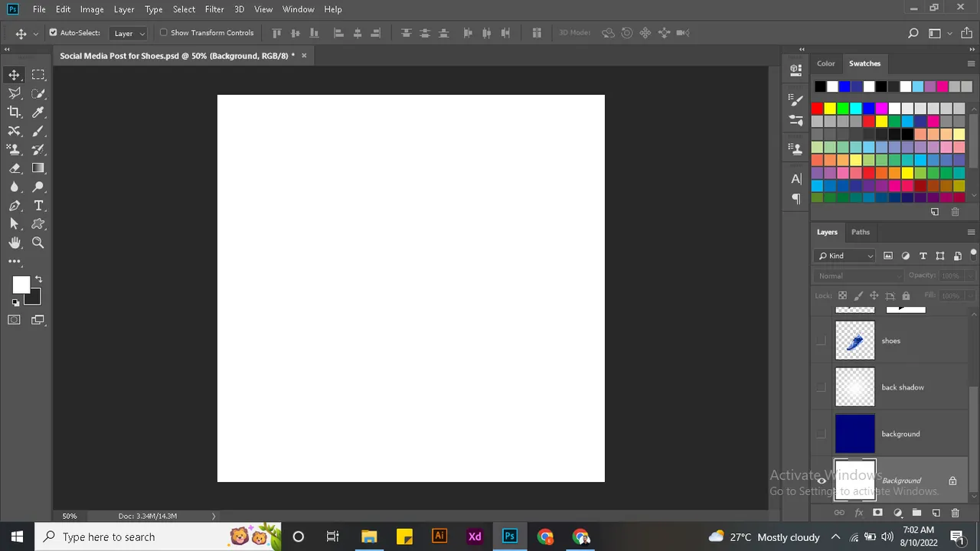Change screen mode icon
980x551 pixels.
(x=38, y=320)
